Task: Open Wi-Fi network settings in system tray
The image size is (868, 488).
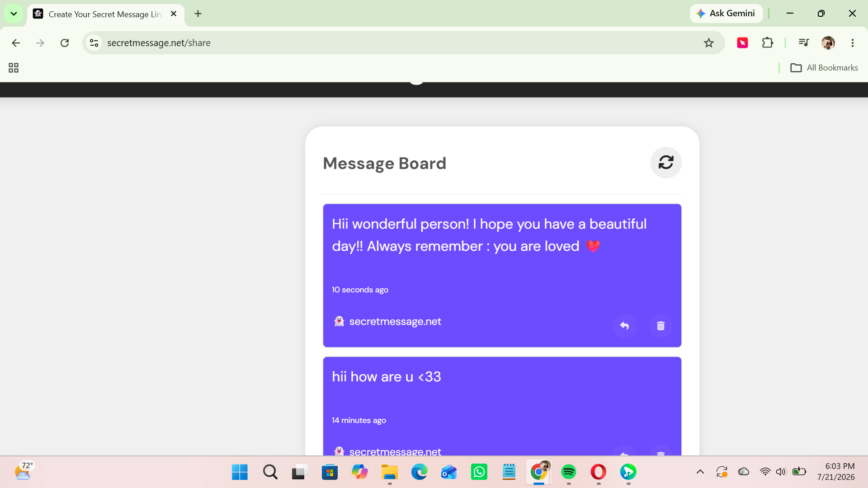Action: [765, 472]
